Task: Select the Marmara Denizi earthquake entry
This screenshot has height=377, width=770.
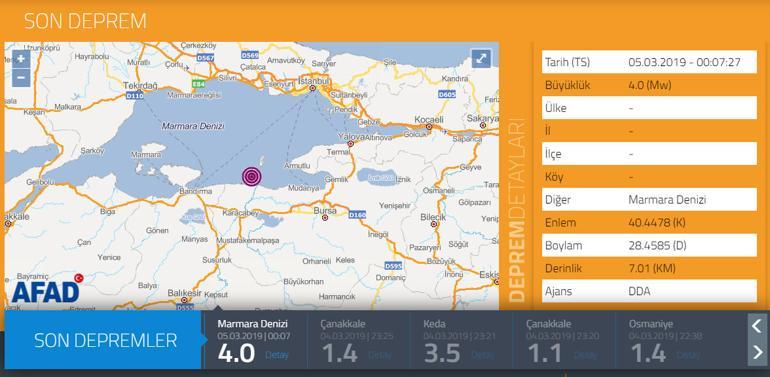Action: [255, 340]
